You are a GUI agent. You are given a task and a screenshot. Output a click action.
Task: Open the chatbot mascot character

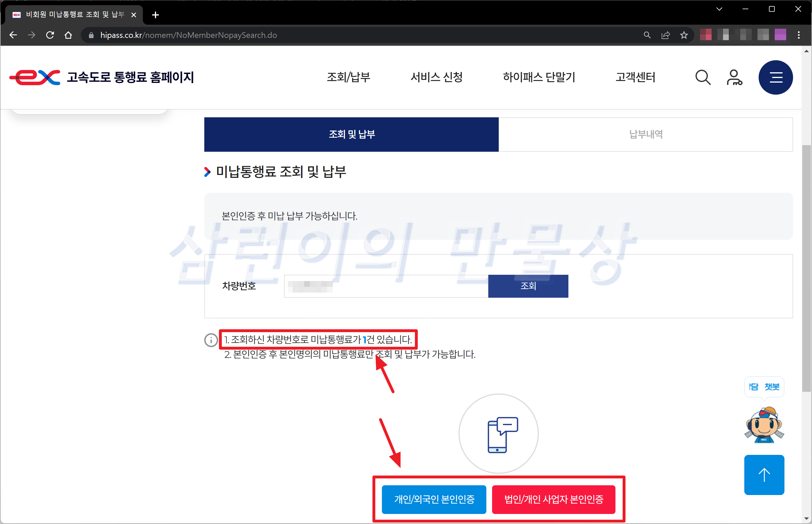pos(764,425)
